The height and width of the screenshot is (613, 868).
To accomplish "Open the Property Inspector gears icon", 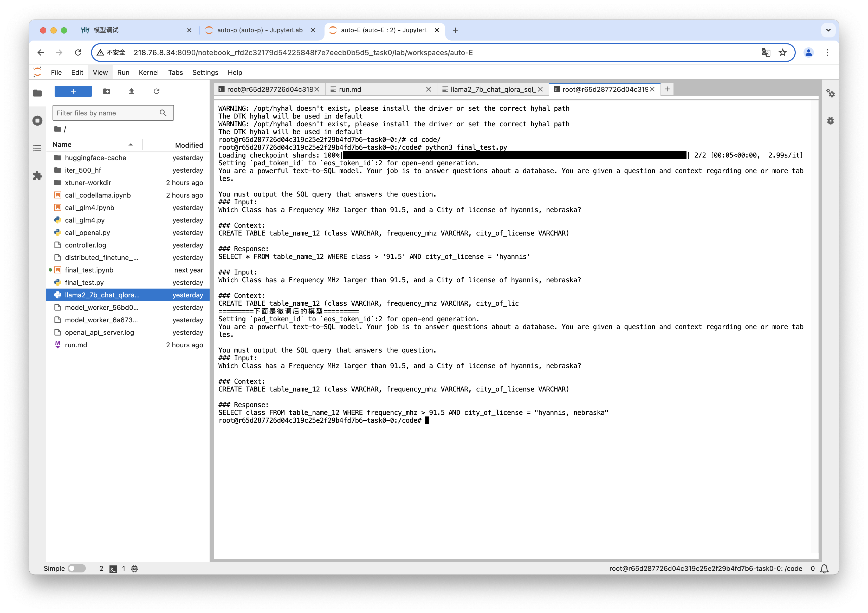I will pos(830,93).
